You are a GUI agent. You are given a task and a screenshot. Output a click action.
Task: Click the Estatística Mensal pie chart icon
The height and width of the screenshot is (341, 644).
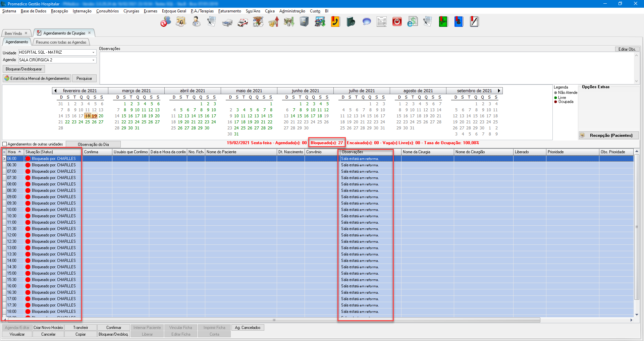(7, 78)
